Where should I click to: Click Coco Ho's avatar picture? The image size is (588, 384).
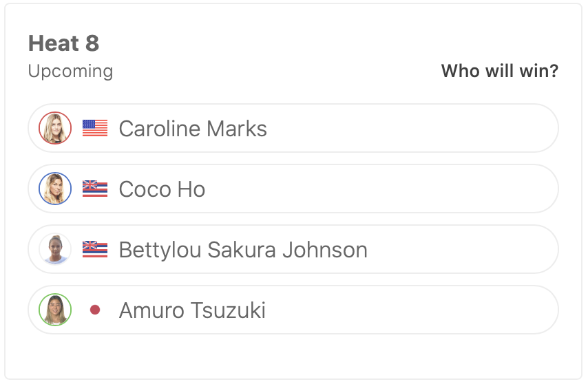pyautogui.click(x=55, y=189)
